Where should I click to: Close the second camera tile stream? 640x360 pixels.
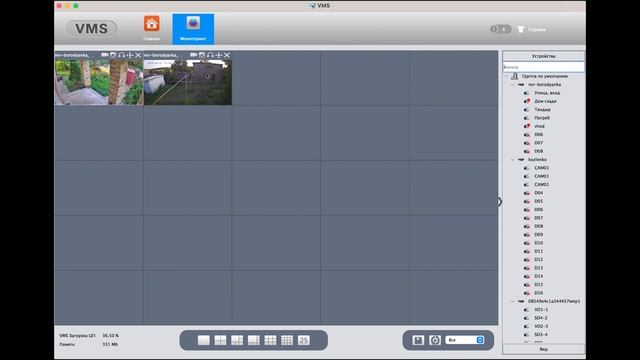[227, 55]
